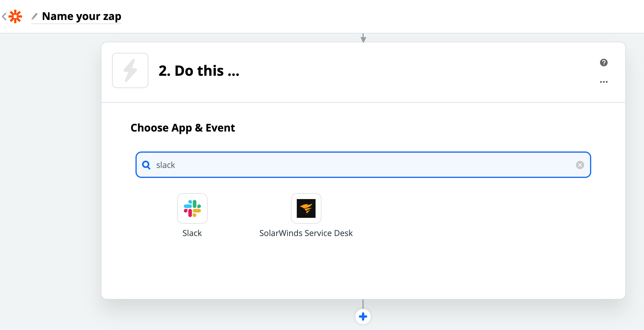Viewport: 644px width, 330px height.
Task: Select the Slack app icon
Action: 192,208
